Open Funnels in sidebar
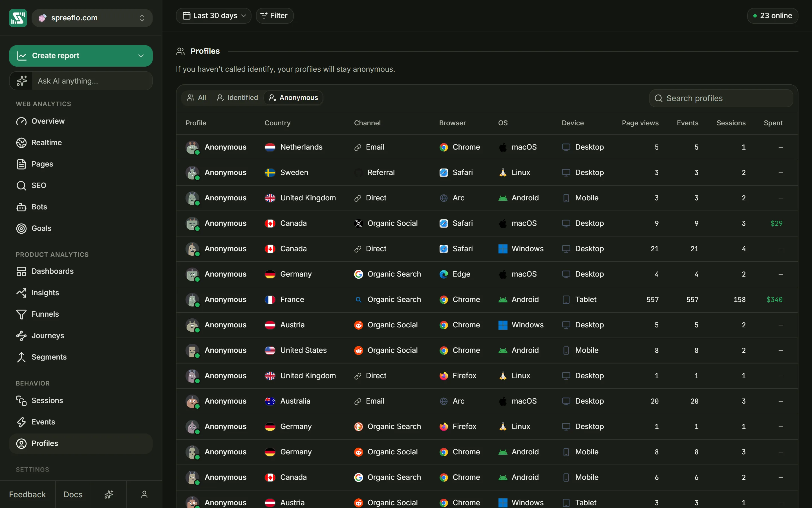812x508 pixels. point(81,314)
